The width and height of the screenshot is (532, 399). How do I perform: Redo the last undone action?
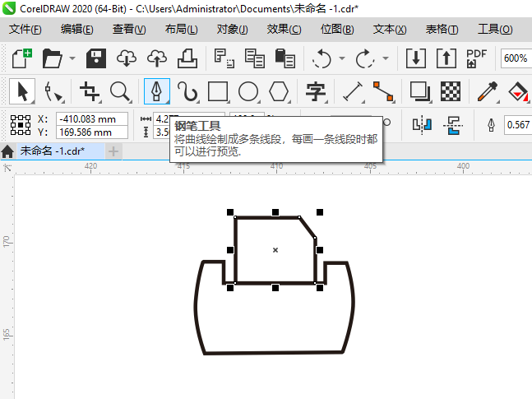tap(365, 58)
